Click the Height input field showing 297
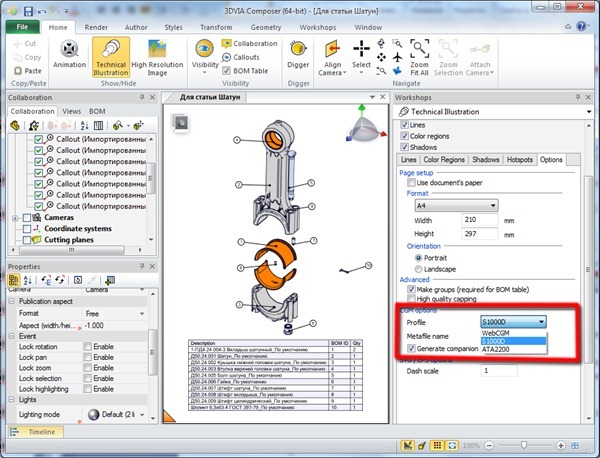Screen dimensions: 600x458 coord(480,234)
